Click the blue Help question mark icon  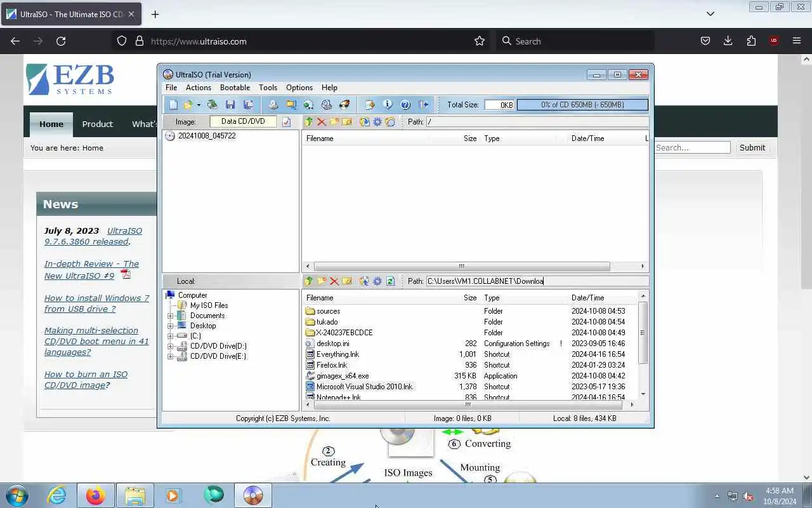pos(405,105)
